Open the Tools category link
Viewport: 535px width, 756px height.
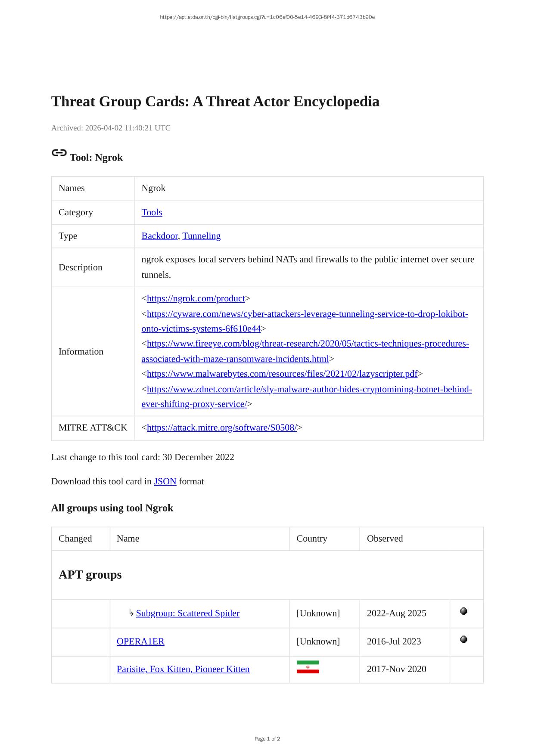(x=152, y=212)
